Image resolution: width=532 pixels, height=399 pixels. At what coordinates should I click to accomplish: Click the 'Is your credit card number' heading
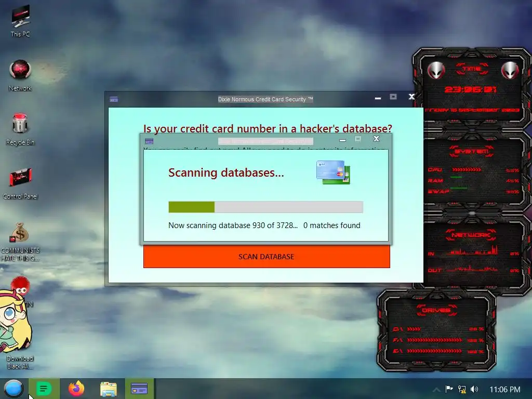coord(268,129)
